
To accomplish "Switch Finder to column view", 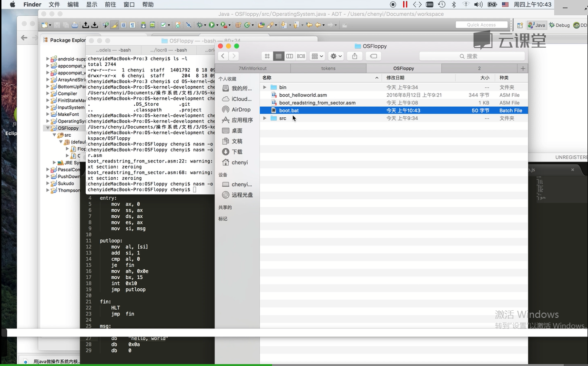I will click(289, 56).
